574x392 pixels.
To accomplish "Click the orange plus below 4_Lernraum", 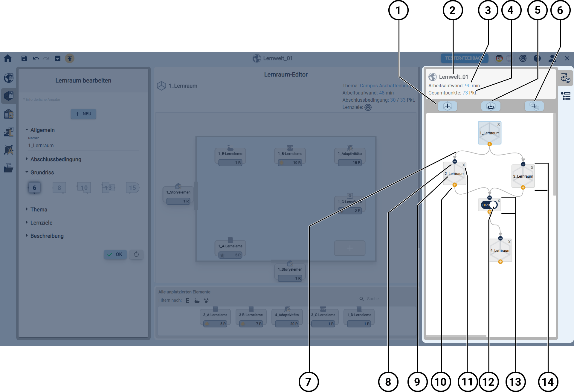I will coord(500,262).
